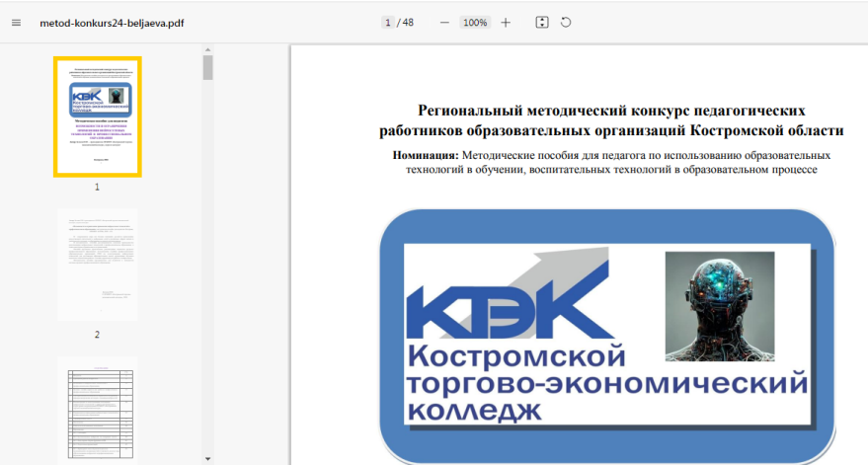868x465 pixels.
Task: Click the total page count 48
Action: tap(408, 23)
